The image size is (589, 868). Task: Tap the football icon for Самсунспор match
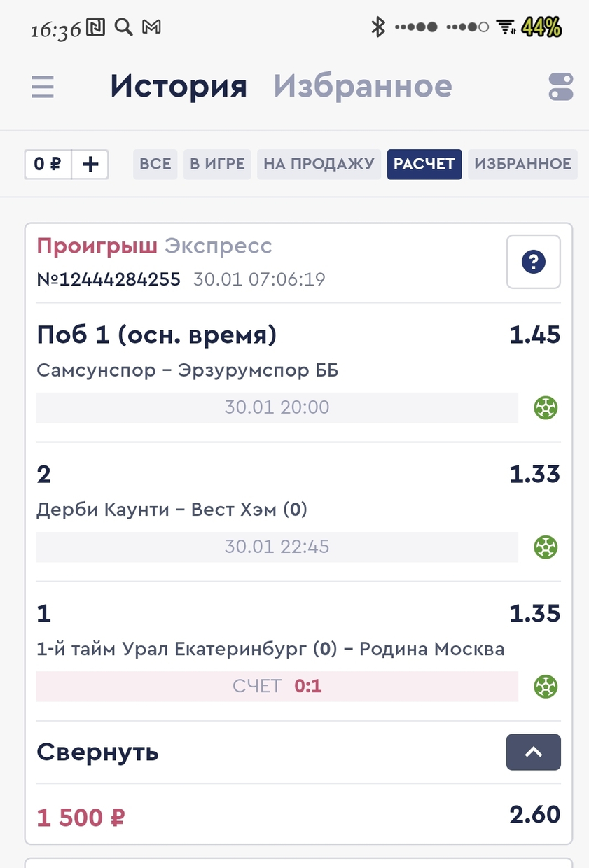[x=546, y=407]
